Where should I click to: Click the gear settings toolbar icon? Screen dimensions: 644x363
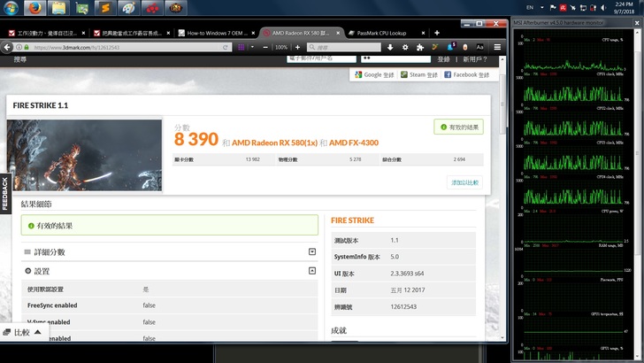click(405, 47)
